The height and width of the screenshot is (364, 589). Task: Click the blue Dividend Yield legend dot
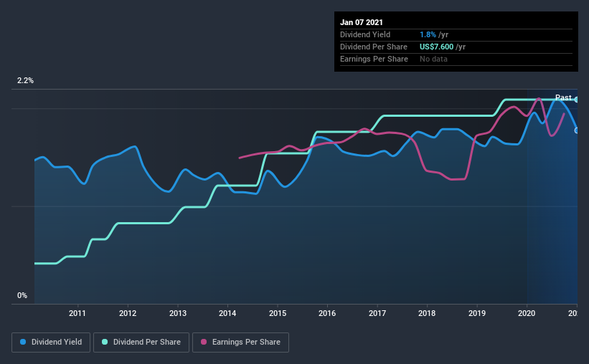click(23, 342)
